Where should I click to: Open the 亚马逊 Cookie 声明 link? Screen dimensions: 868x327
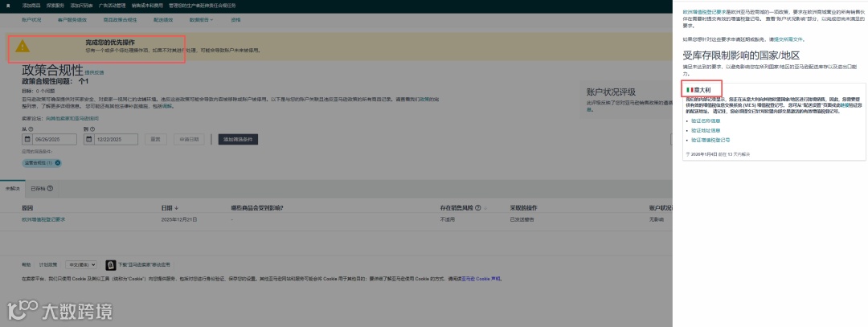481,279
